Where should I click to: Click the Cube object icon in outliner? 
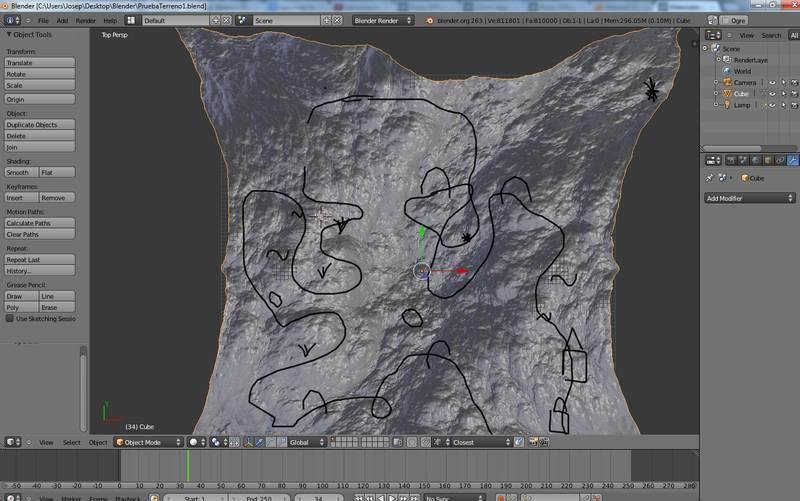[x=729, y=93]
